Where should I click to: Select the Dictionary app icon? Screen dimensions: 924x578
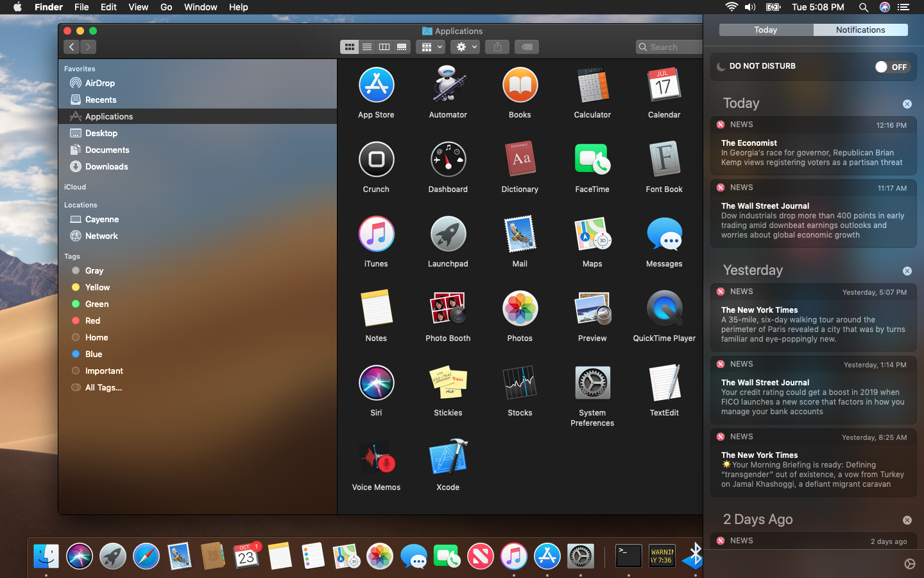pyautogui.click(x=520, y=160)
